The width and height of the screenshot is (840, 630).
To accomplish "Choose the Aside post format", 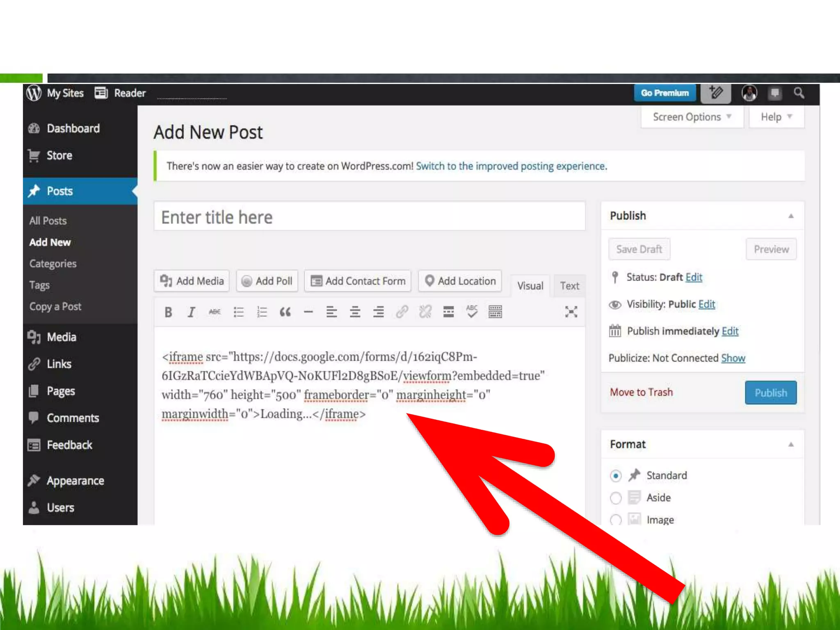I will tap(616, 498).
